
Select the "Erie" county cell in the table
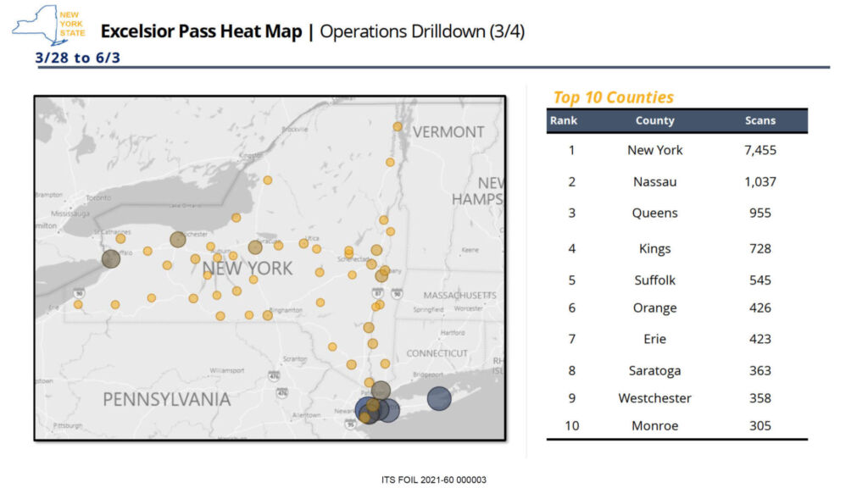[655, 339]
